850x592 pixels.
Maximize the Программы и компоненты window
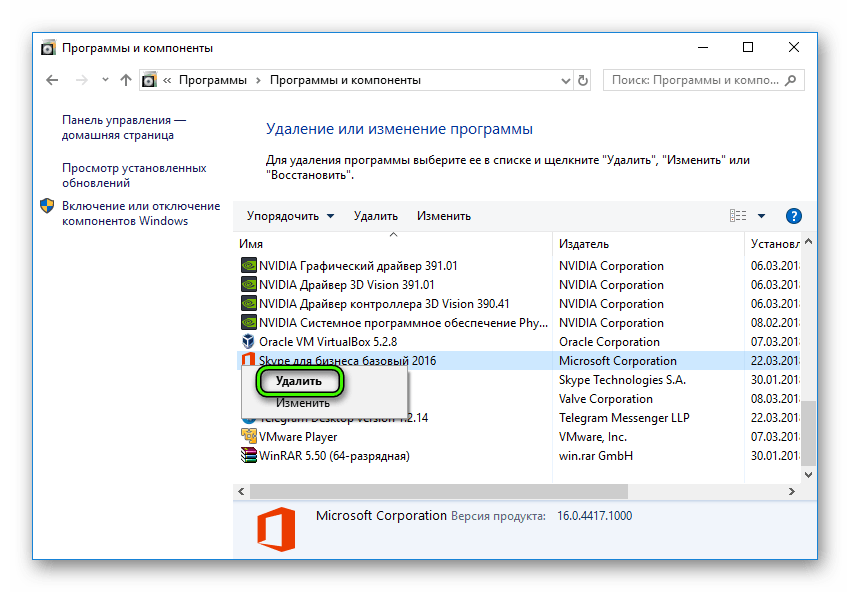click(748, 47)
